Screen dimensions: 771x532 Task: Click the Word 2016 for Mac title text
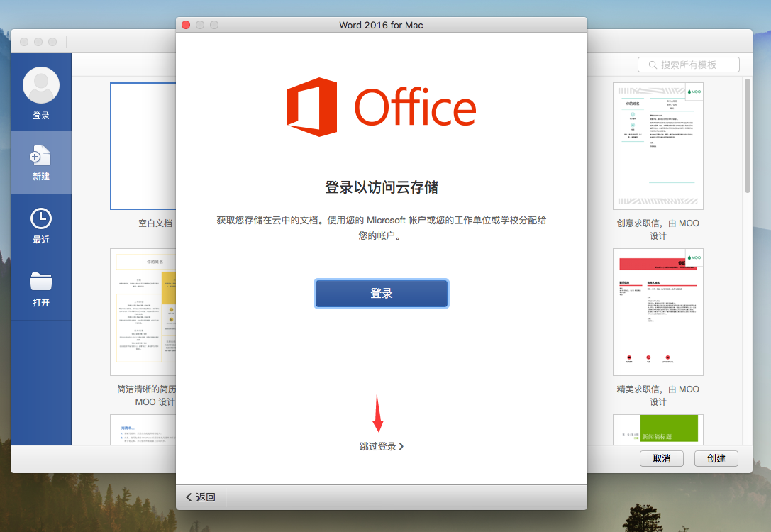(x=381, y=25)
